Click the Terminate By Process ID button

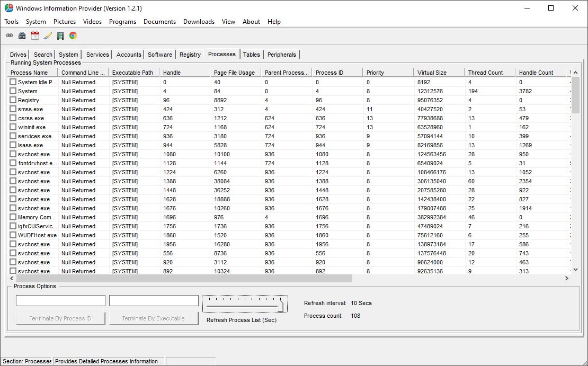click(60, 318)
